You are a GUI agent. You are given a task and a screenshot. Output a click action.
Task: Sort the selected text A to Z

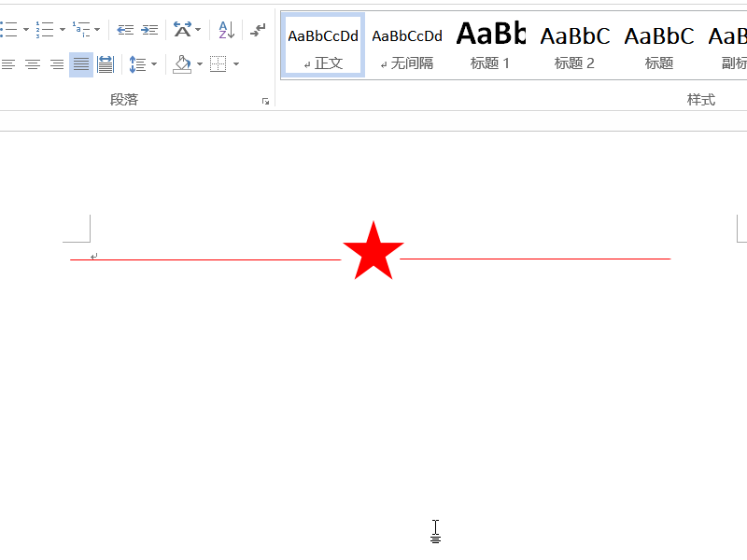226,30
